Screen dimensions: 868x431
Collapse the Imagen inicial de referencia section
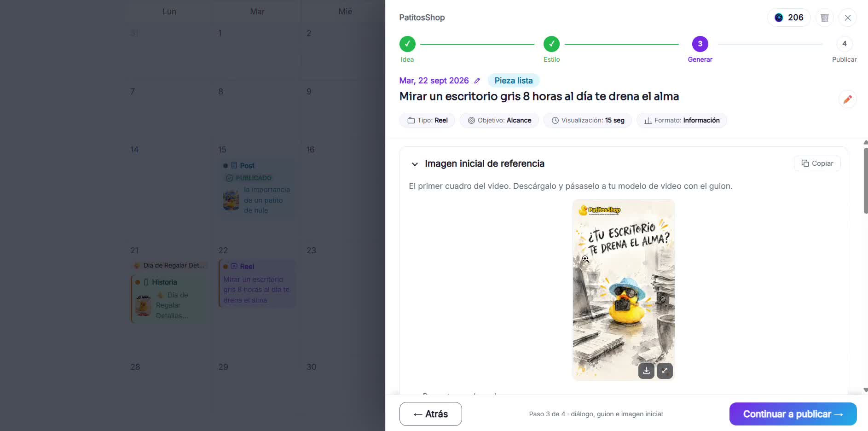point(415,164)
